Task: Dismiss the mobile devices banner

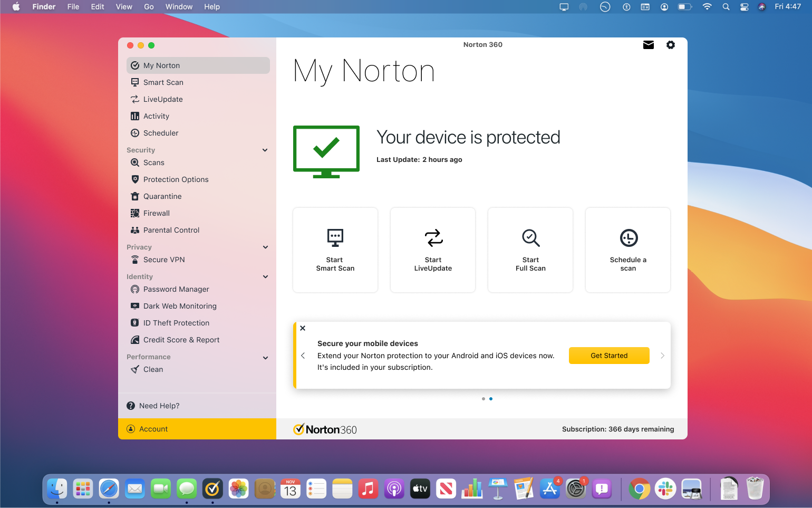Action: point(303,328)
